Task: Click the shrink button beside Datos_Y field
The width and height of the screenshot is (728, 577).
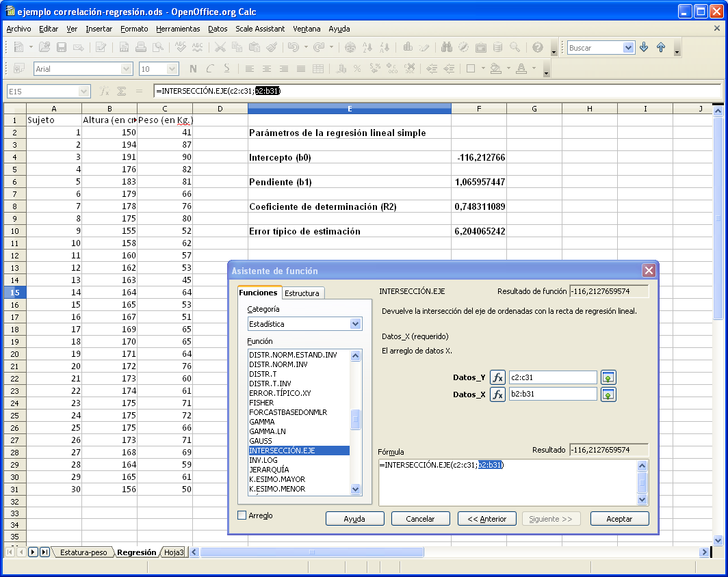Action: 608,377
